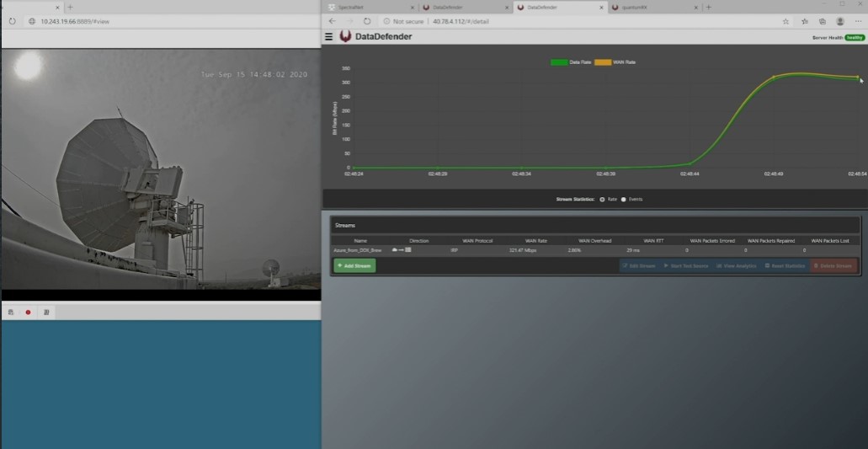The width and height of the screenshot is (868, 449).
Task: Open the browser settings ellipsis menu
Action: pyautogui.click(x=858, y=21)
